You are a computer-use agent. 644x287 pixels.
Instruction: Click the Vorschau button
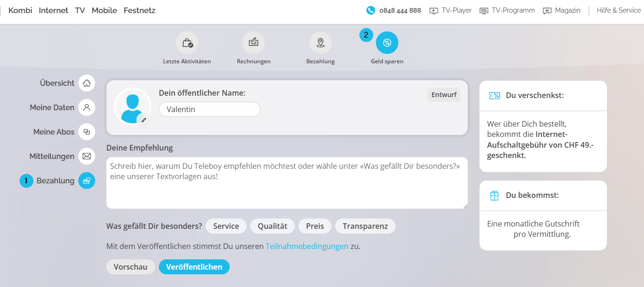(130, 267)
